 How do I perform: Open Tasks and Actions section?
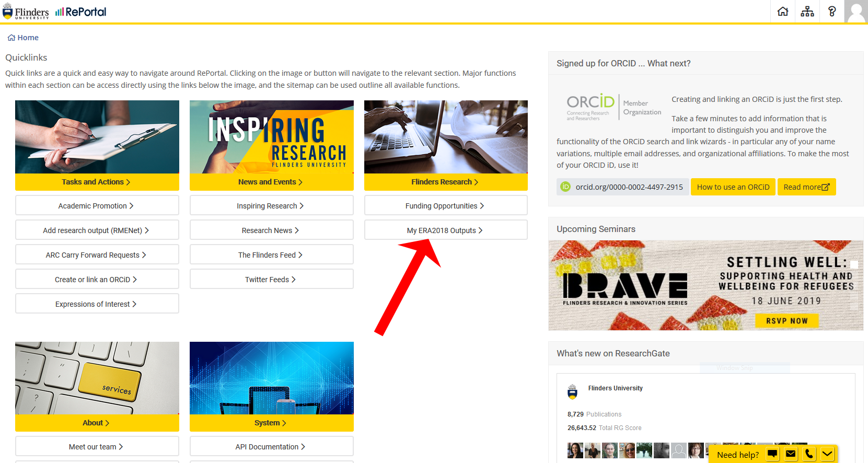97,182
